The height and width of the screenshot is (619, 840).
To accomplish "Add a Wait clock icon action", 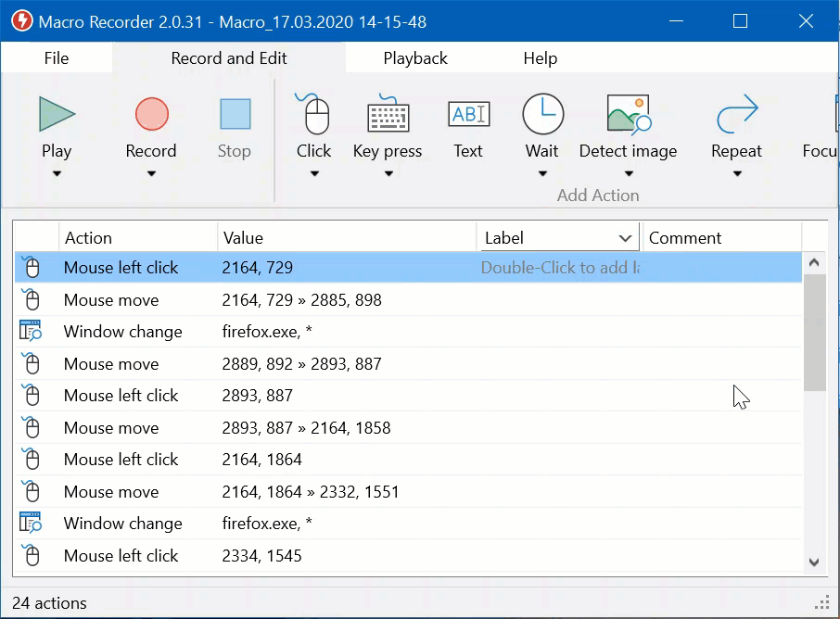I will pos(542,114).
